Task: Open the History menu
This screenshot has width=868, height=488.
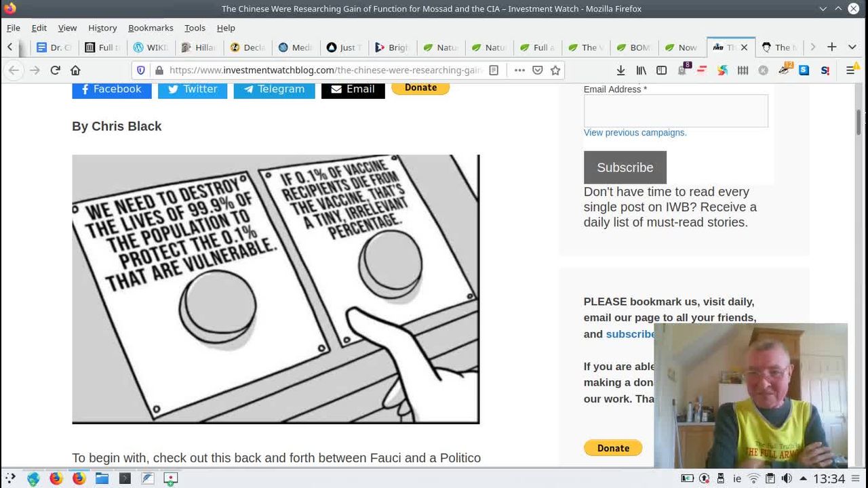Action: 102,28
